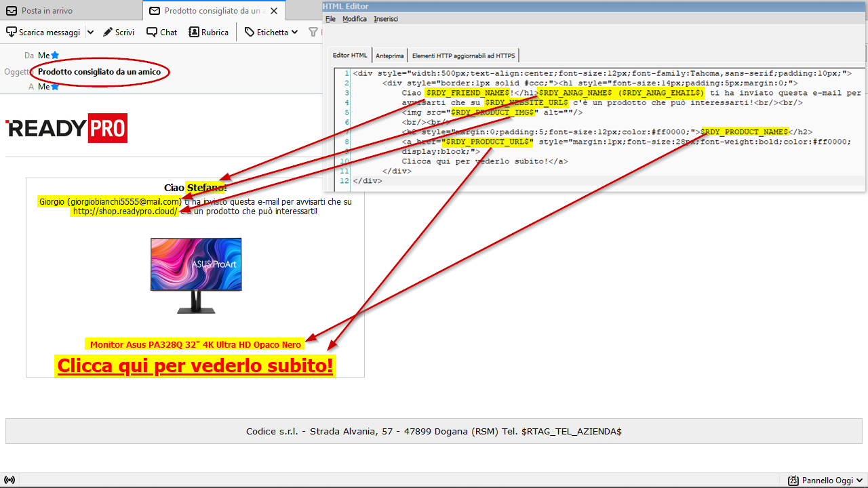Open the Rubrica address book
Viewport: 868px width, 488px height.
click(209, 32)
